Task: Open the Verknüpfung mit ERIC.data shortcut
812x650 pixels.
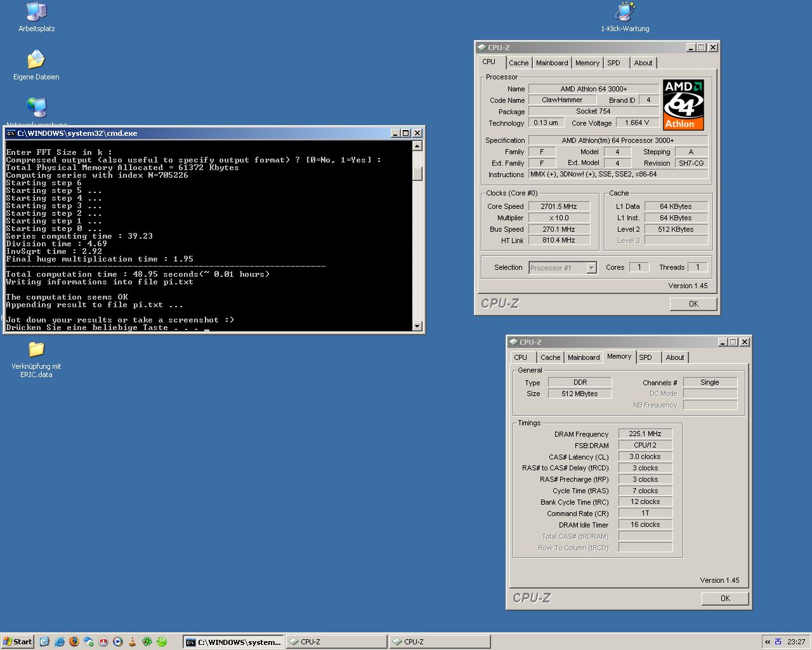Action: pyautogui.click(x=36, y=359)
